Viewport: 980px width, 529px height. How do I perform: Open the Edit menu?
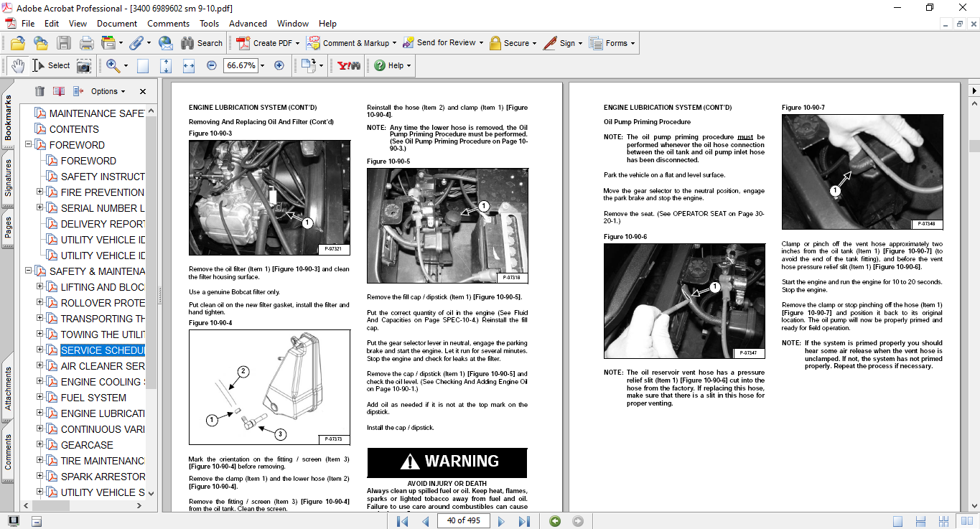[52, 24]
